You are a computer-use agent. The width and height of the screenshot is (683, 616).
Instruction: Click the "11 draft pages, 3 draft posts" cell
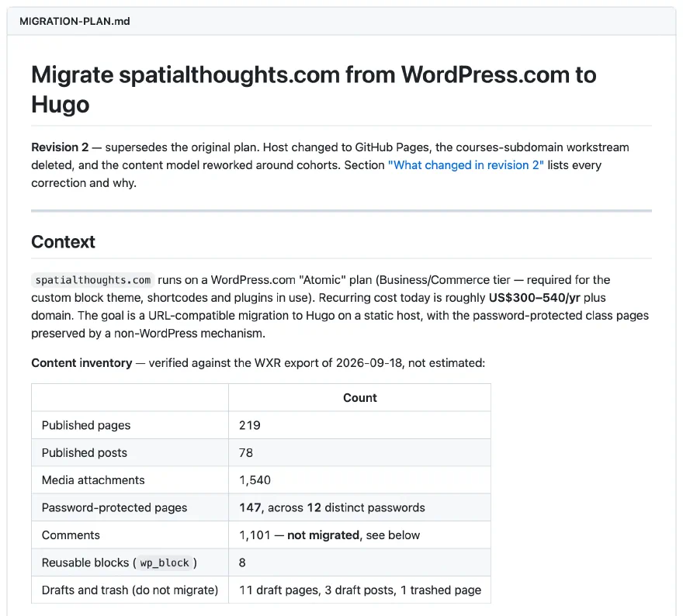(x=360, y=590)
